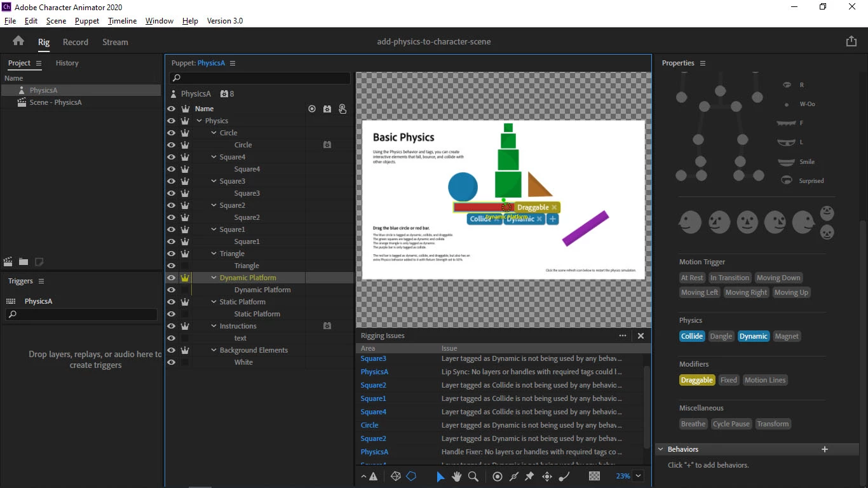Toggle independence crown on Square3 group

pos(185,181)
